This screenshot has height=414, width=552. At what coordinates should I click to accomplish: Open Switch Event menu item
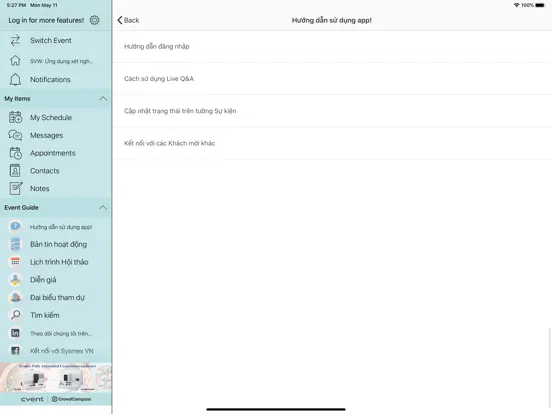click(56, 40)
